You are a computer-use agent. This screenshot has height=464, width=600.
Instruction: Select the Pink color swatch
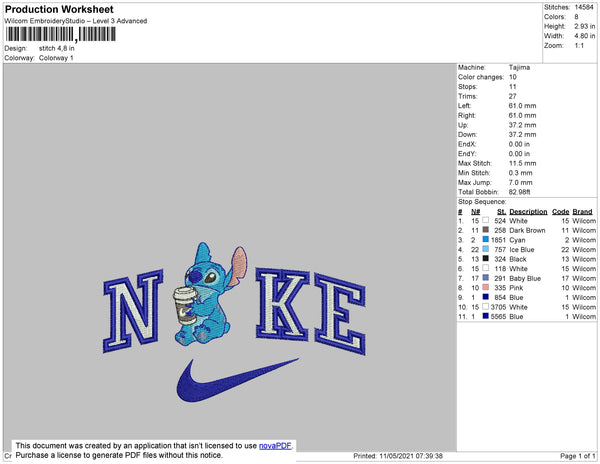coord(486,287)
